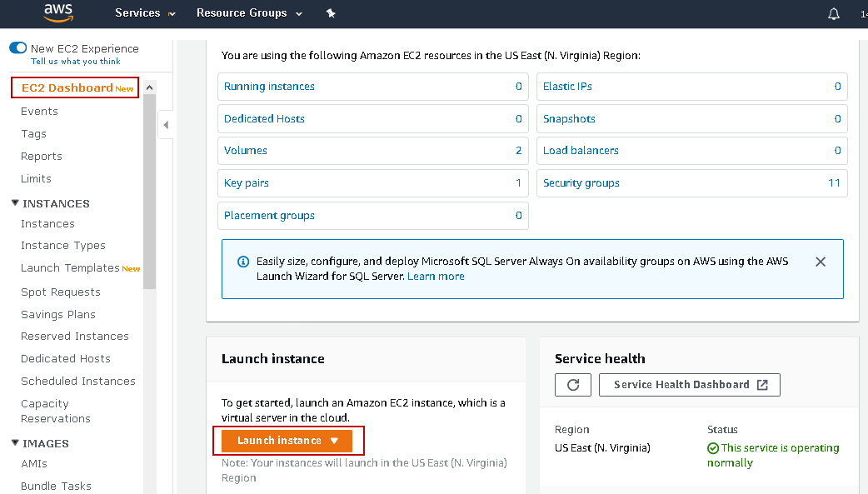Image resolution: width=868 pixels, height=494 pixels.
Task: Click the info icon in banner
Action: (x=241, y=262)
